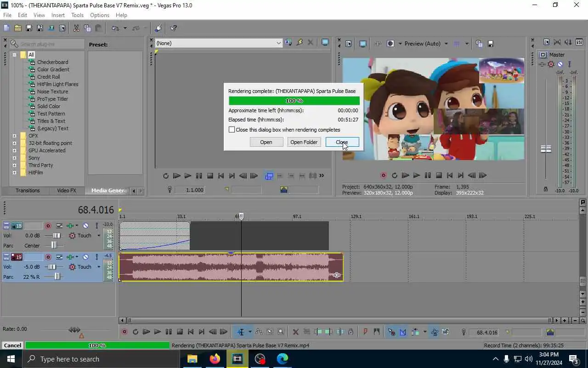The image size is (588, 368).
Task: Open the Preview (Auto) quality dropdown
Action: (x=446, y=44)
